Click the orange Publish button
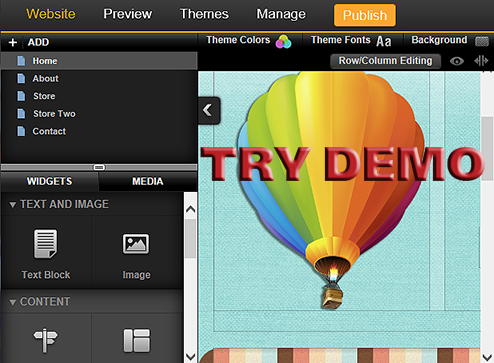 [x=365, y=15]
